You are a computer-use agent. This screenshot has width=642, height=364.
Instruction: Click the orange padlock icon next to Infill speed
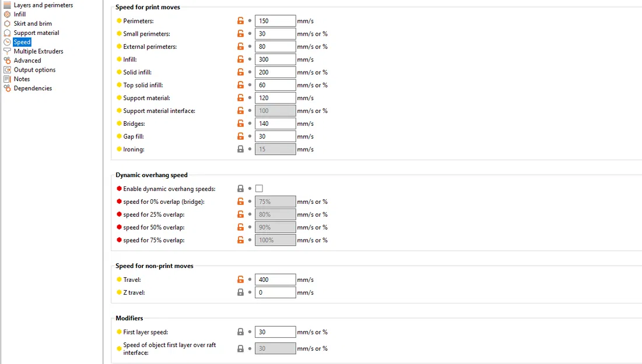[x=240, y=59]
